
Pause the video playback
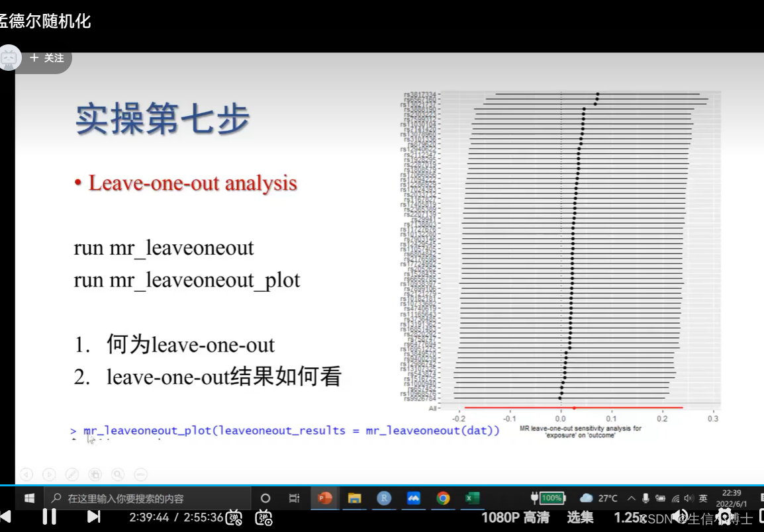coord(50,516)
